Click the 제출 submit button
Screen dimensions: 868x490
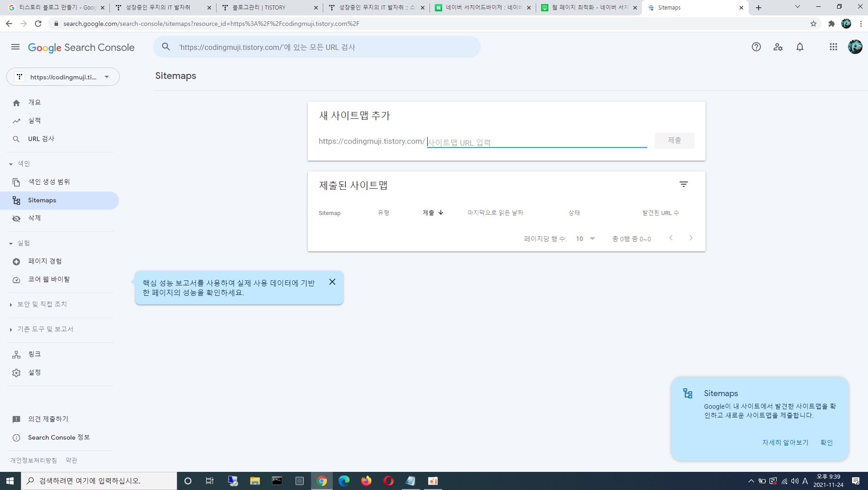(x=674, y=141)
